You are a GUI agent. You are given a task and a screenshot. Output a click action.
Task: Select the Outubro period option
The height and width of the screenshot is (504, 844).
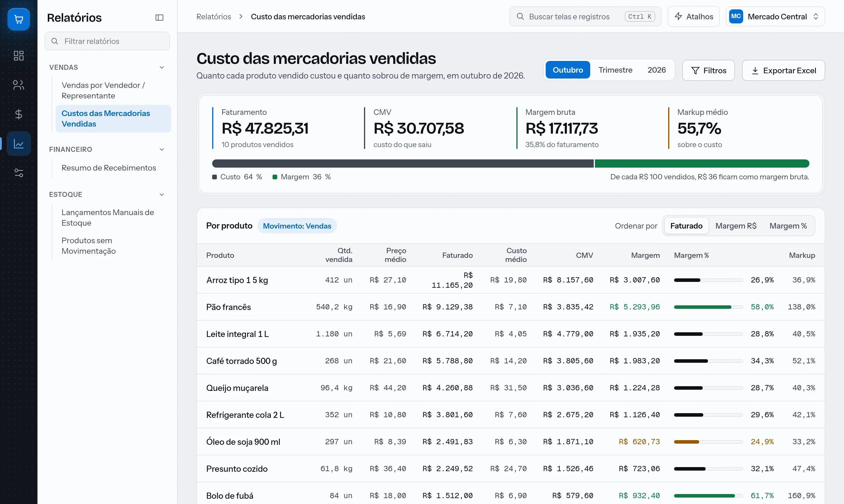(568, 70)
